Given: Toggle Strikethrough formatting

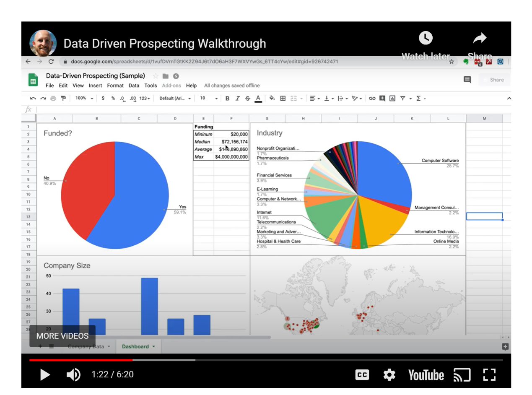Looking at the screenshot, I should pyautogui.click(x=247, y=99).
